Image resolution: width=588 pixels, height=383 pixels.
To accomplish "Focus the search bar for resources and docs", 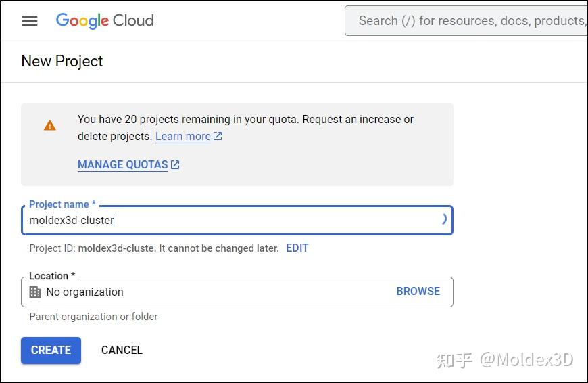I will (466, 21).
